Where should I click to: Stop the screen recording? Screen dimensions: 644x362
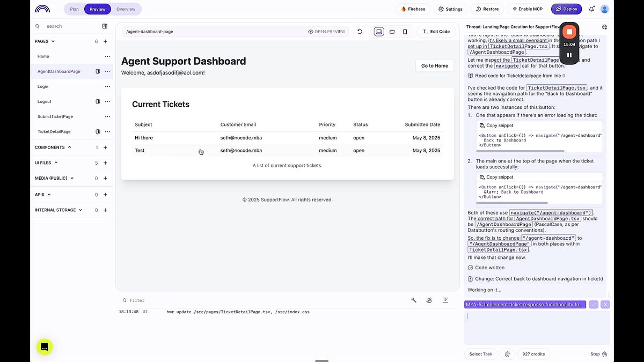tap(569, 32)
